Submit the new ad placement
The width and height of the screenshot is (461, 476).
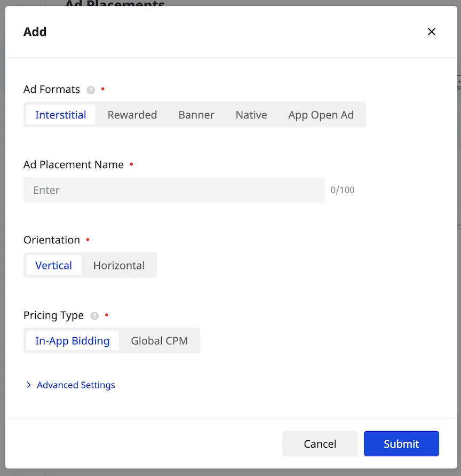click(401, 443)
